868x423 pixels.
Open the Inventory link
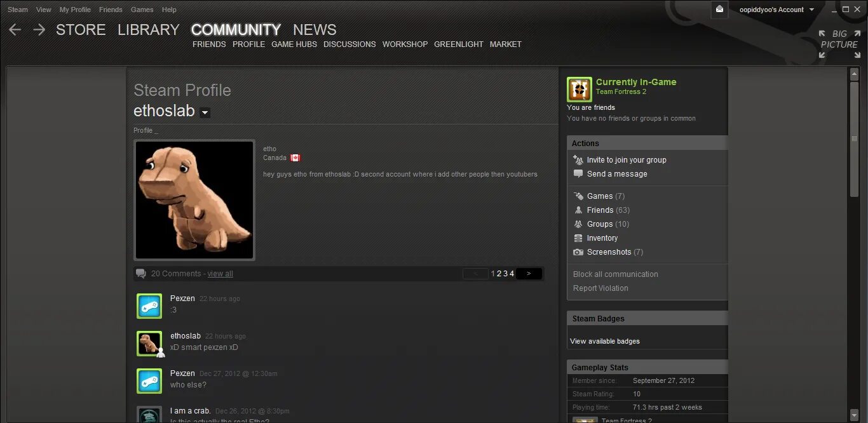602,238
